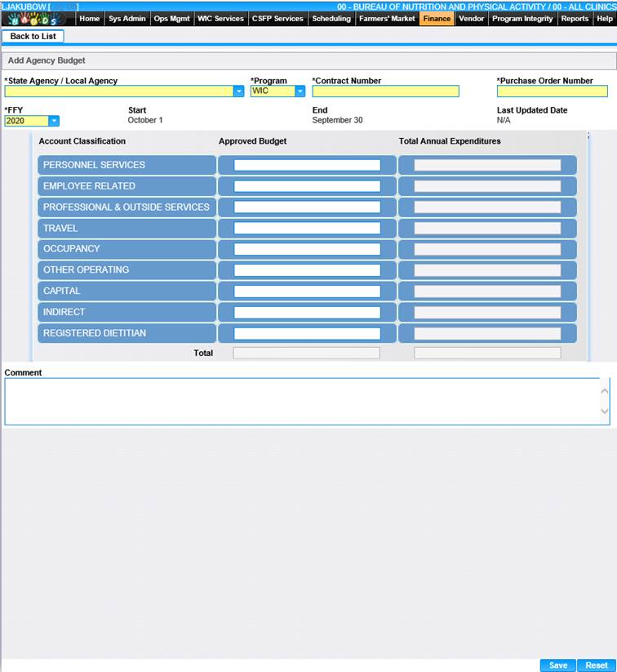Click Approved Budget field for Travel
Viewport: 617px width, 672px height.
[307, 229]
